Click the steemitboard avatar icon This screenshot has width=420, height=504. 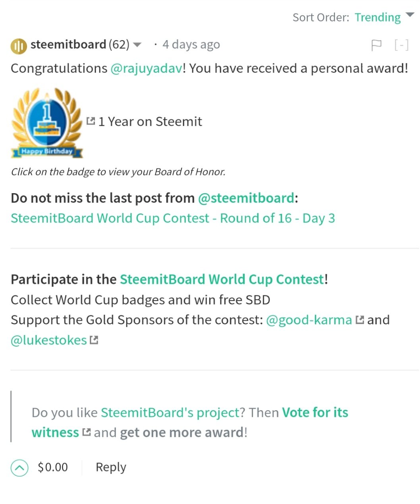point(18,46)
